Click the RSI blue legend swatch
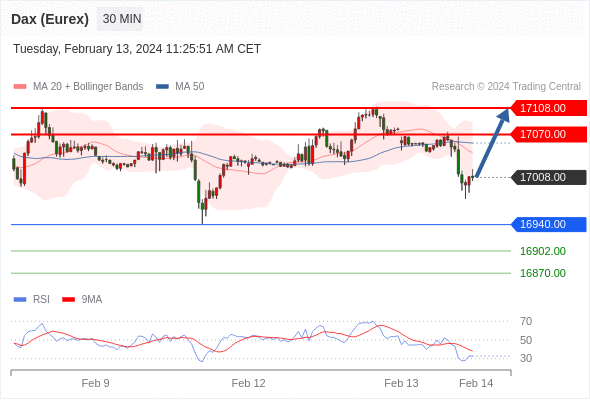590x400 pixels. pyautogui.click(x=20, y=300)
